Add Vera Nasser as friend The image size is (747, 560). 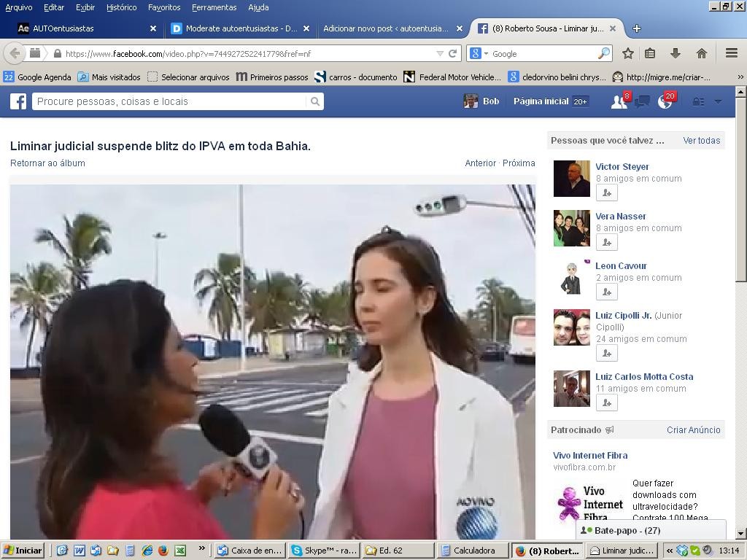pyautogui.click(x=606, y=242)
